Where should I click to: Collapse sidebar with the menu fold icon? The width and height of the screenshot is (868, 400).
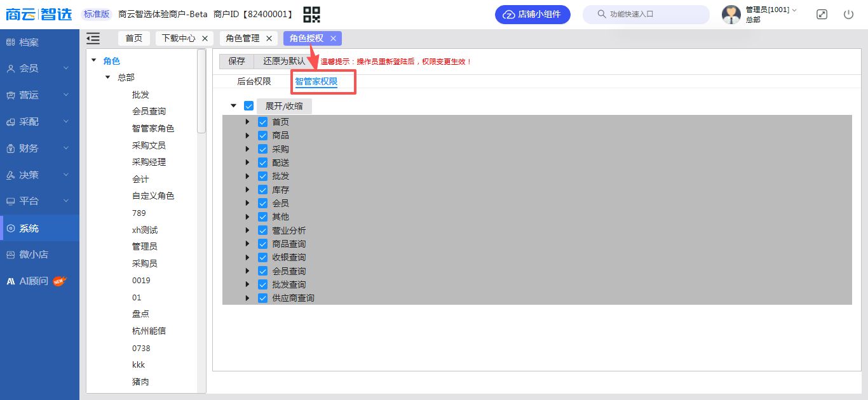point(93,39)
